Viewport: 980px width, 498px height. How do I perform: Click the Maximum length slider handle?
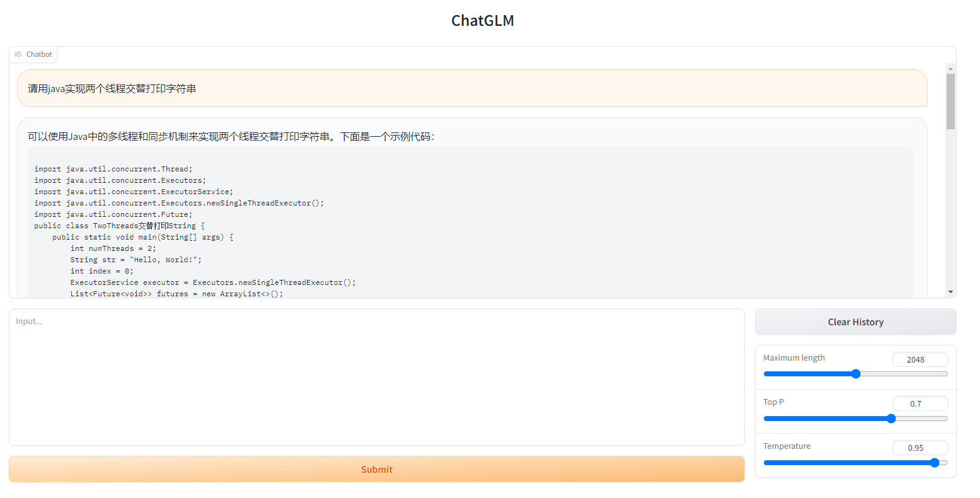(856, 374)
